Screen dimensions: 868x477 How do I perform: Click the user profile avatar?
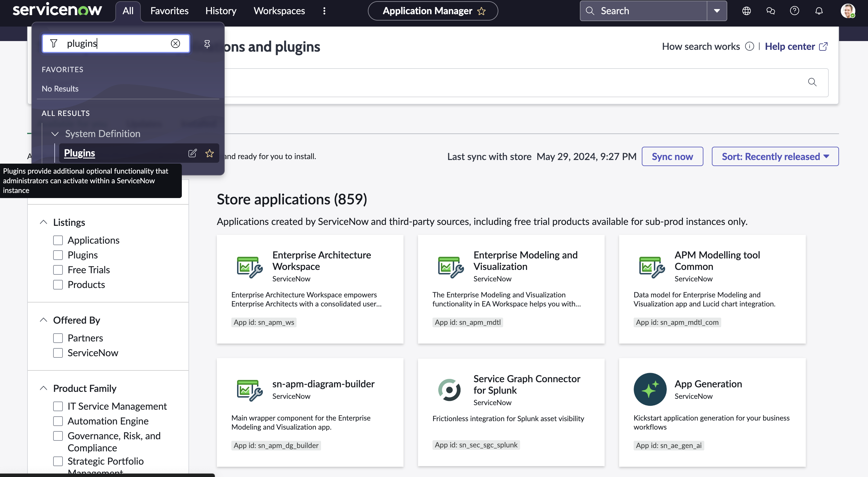(848, 11)
